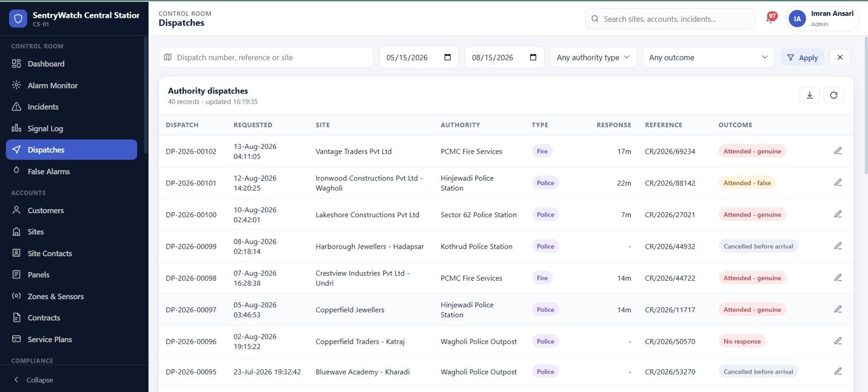Click the SITE column header

tap(323, 125)
